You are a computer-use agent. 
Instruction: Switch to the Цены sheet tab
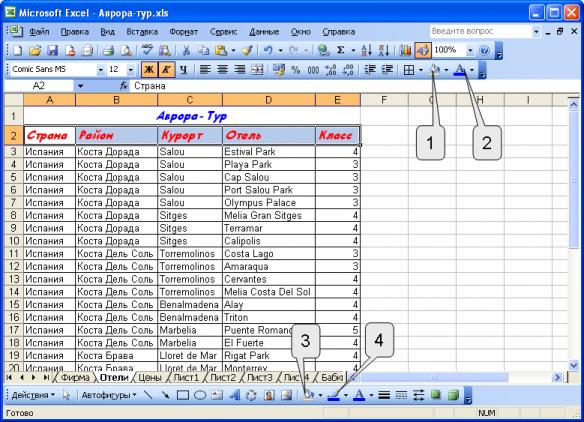150,377
